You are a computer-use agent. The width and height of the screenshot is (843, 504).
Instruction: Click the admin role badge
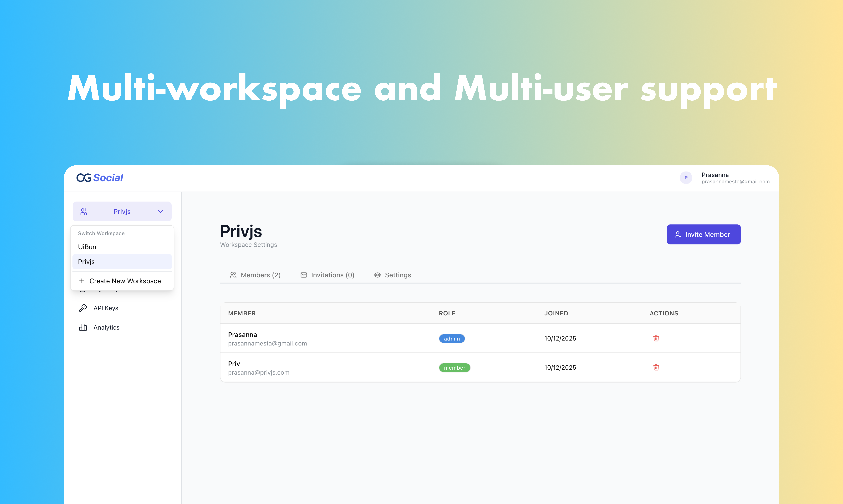451,339
